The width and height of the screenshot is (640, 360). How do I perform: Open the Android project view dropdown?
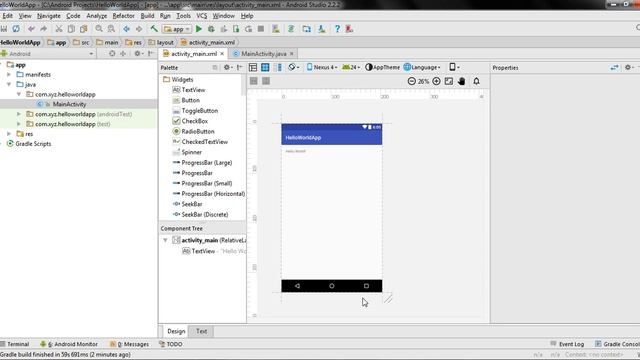[47, 53]
